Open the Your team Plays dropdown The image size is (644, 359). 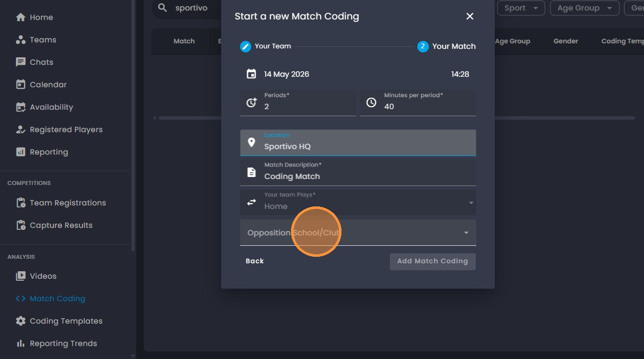358,202
